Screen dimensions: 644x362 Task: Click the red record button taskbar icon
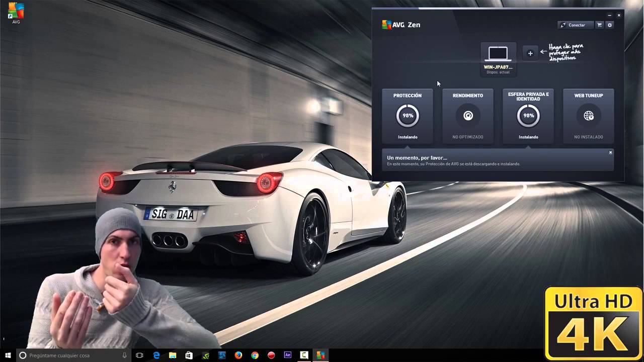point(271,355)
